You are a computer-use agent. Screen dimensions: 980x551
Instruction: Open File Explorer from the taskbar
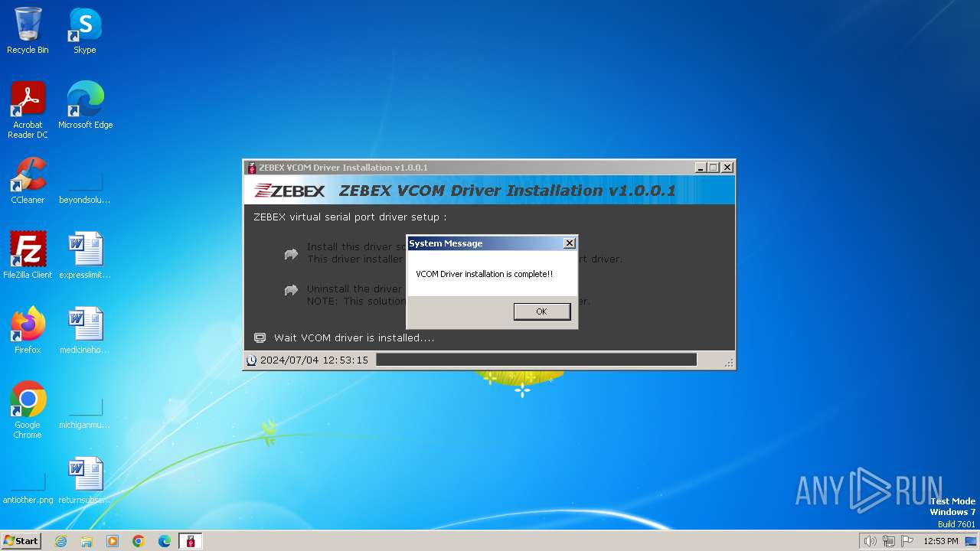click(x=87, y=541)
